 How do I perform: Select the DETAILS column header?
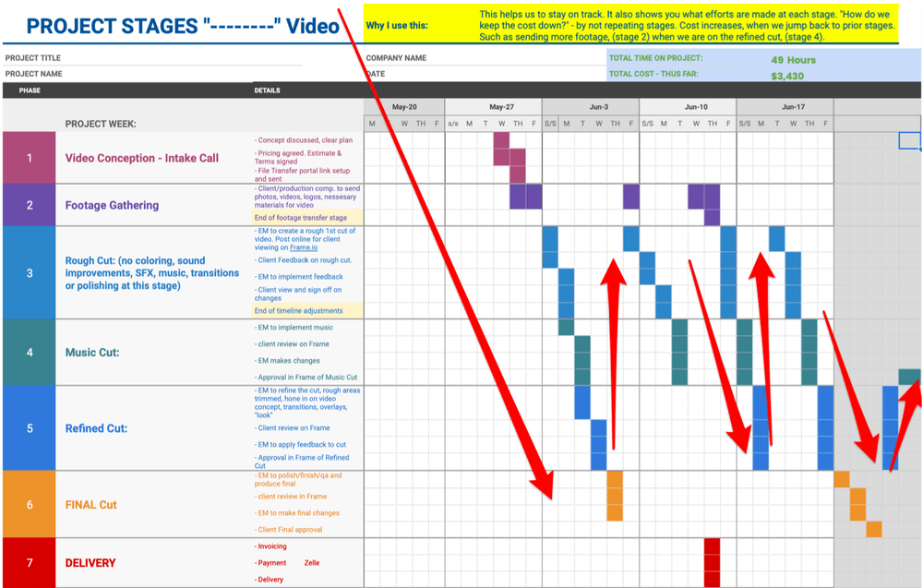pos(267,90)
